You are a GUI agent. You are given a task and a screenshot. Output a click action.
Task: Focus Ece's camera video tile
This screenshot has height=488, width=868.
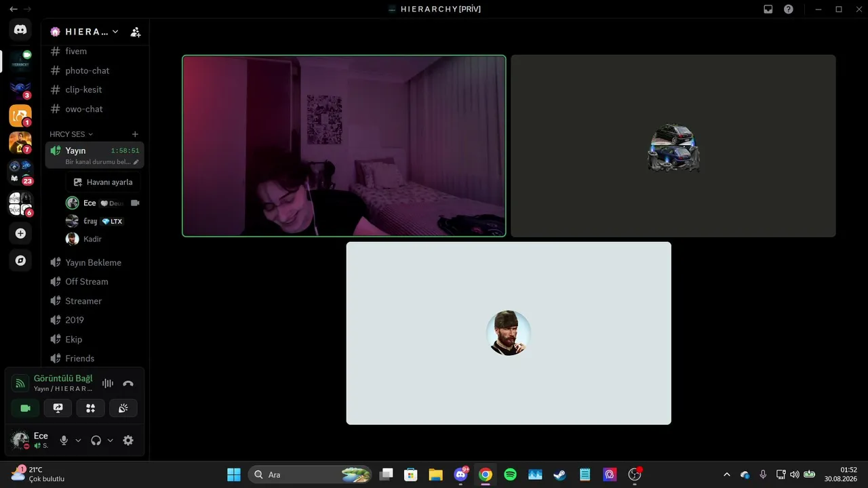pos(344,146)
